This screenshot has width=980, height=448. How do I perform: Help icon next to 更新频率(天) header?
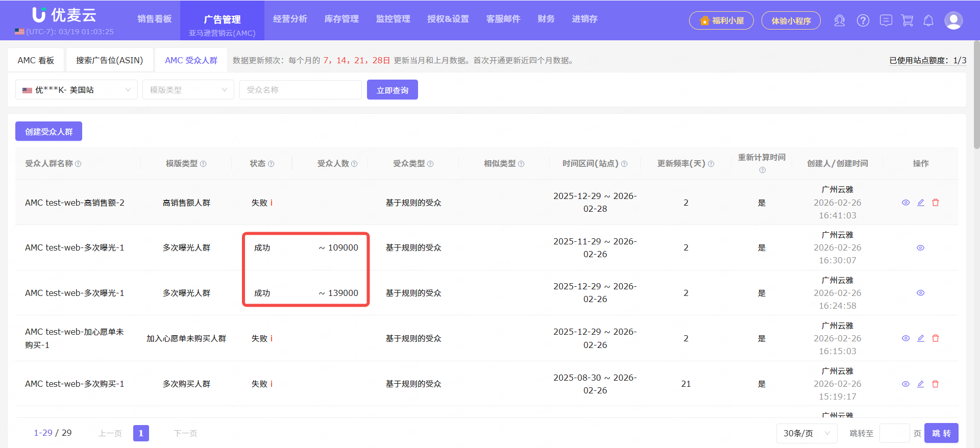tap(711, 164)
